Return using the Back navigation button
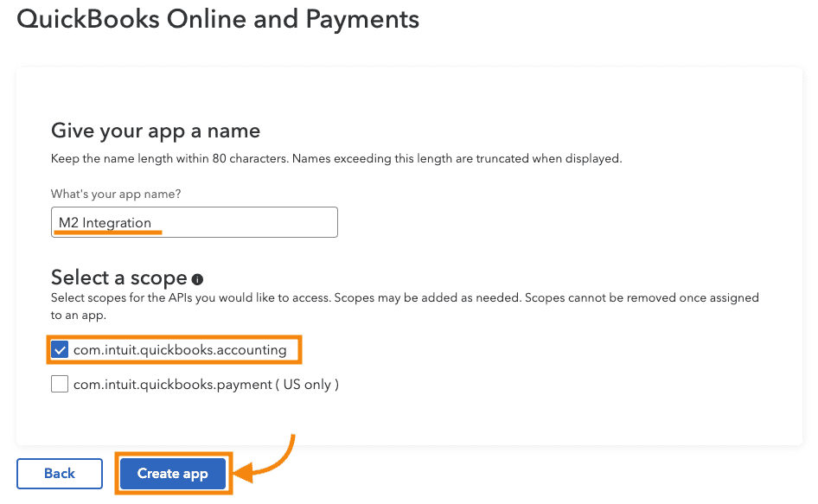Viewport: 818px width, 504px height. (59, 474)
